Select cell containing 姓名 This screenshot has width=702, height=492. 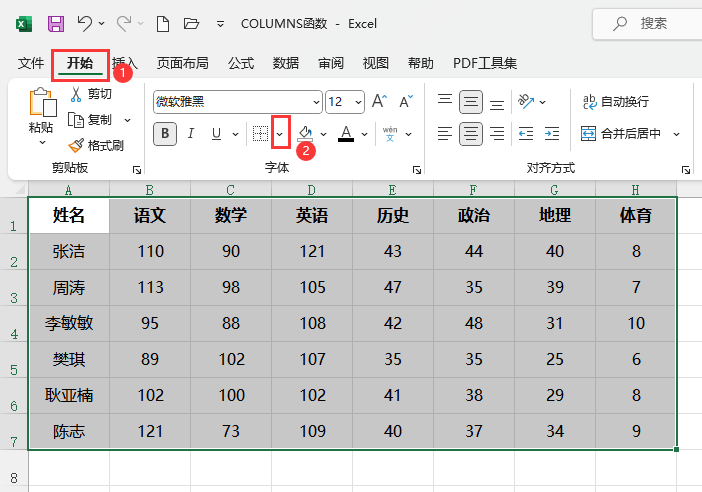tap(69, 215)
